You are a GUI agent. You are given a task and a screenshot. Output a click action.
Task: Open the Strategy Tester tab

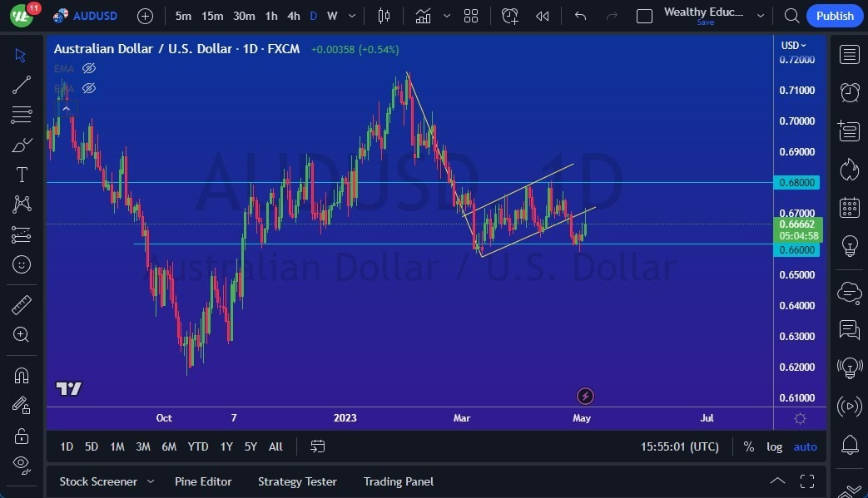(x=297, y=481)
